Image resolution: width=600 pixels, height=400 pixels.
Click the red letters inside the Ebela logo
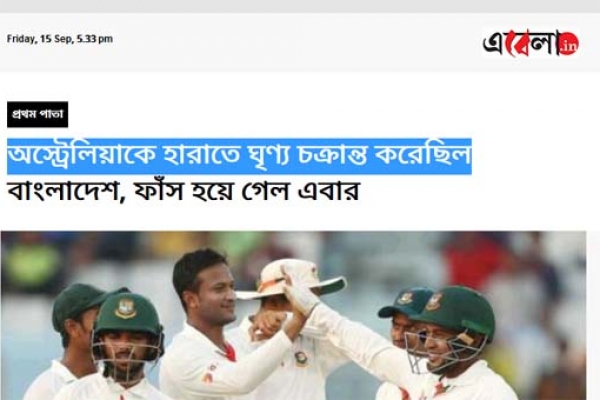tap(519, 43)
